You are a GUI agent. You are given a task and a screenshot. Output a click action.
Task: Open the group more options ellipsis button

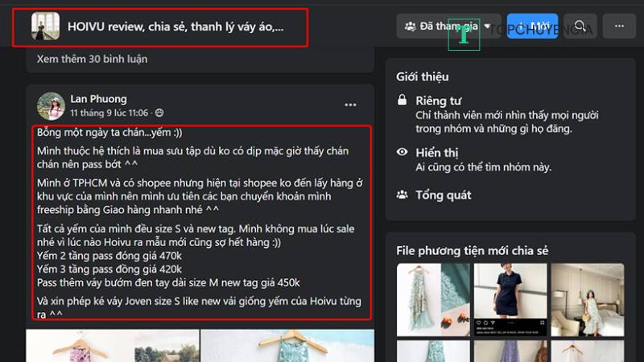pyautogui.click(x=619, y=27)
